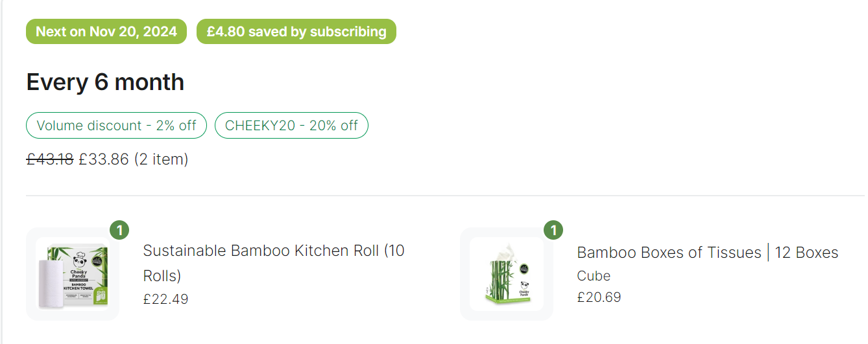The image size is (868, 344).
Task: Open the Bamboo Kitchen Towel product image
Action: point(73,274)
